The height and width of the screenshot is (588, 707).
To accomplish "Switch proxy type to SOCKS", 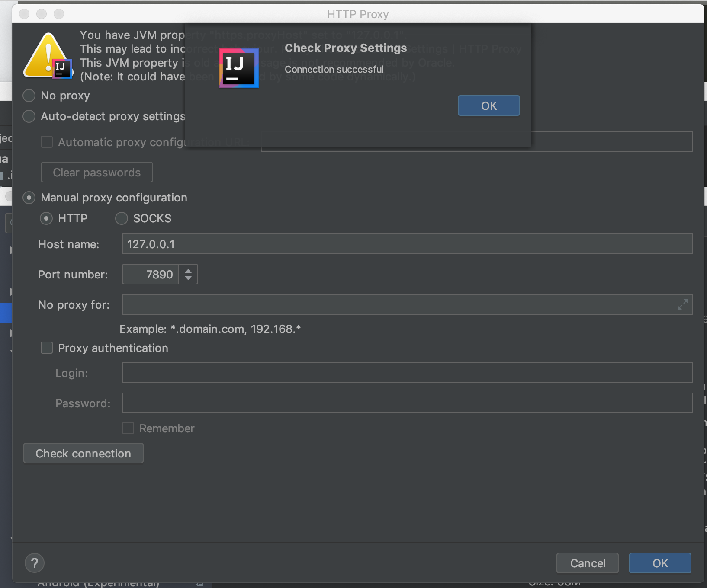I will click(x=121, y=218).
